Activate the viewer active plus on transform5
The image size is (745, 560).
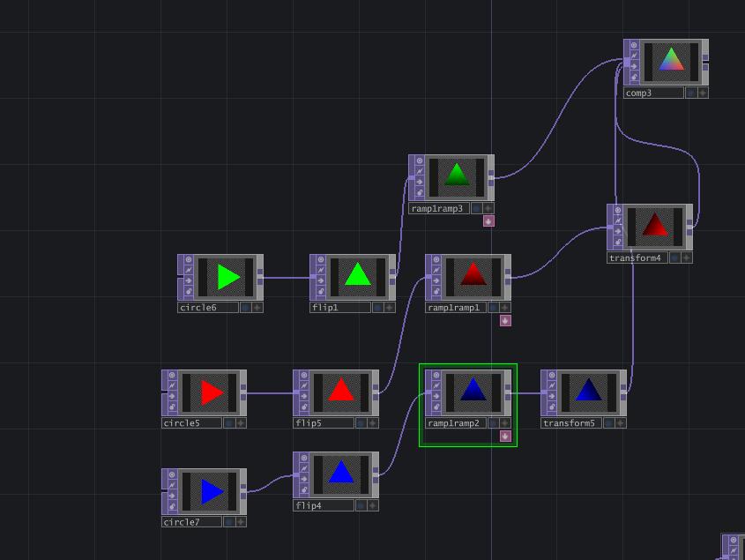(x=620, y=423)
